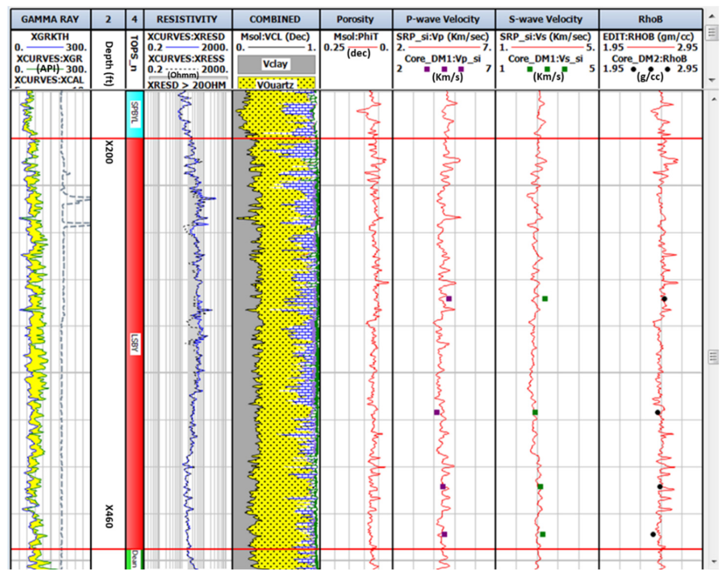
Task: Click log area scrollbar down arrow
Action: coord(714,561)
